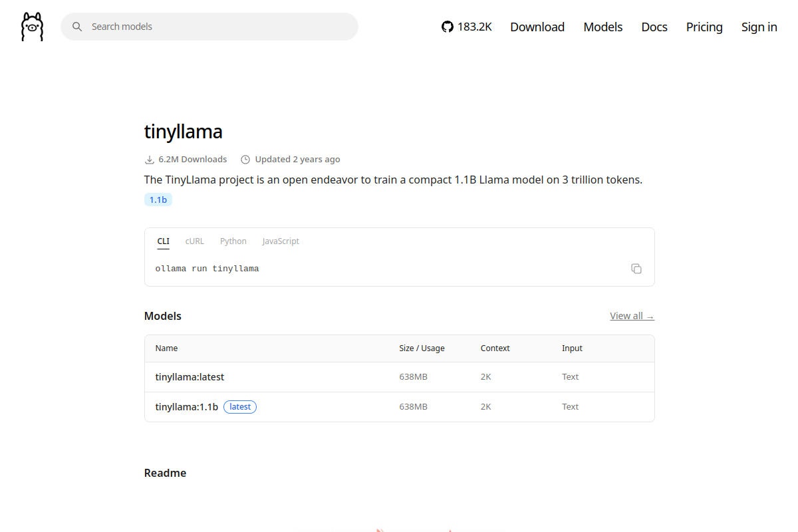
Task: Open View all models link
Action: pyautogui.click(x=632, y=316)
